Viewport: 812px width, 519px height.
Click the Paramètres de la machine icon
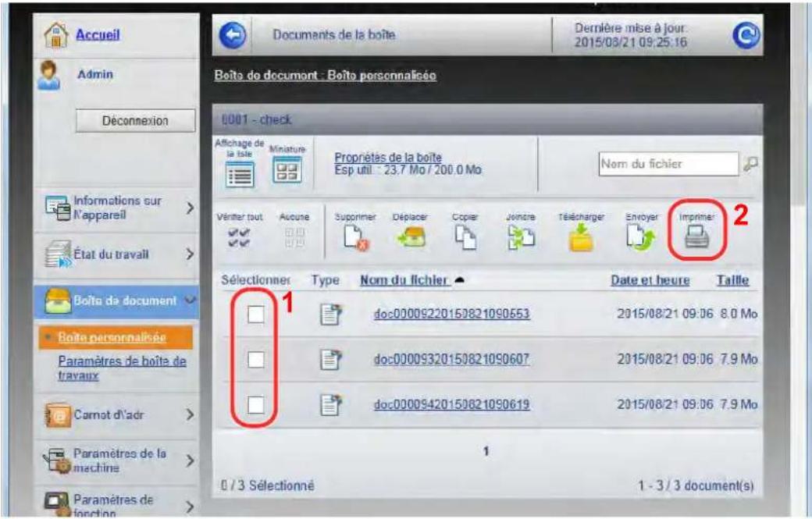[56, 460]
